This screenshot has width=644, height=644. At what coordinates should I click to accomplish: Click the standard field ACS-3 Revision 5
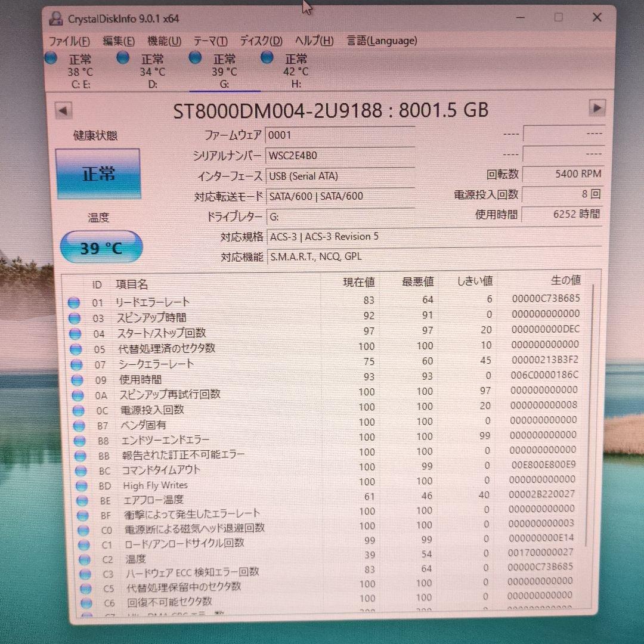434,237
